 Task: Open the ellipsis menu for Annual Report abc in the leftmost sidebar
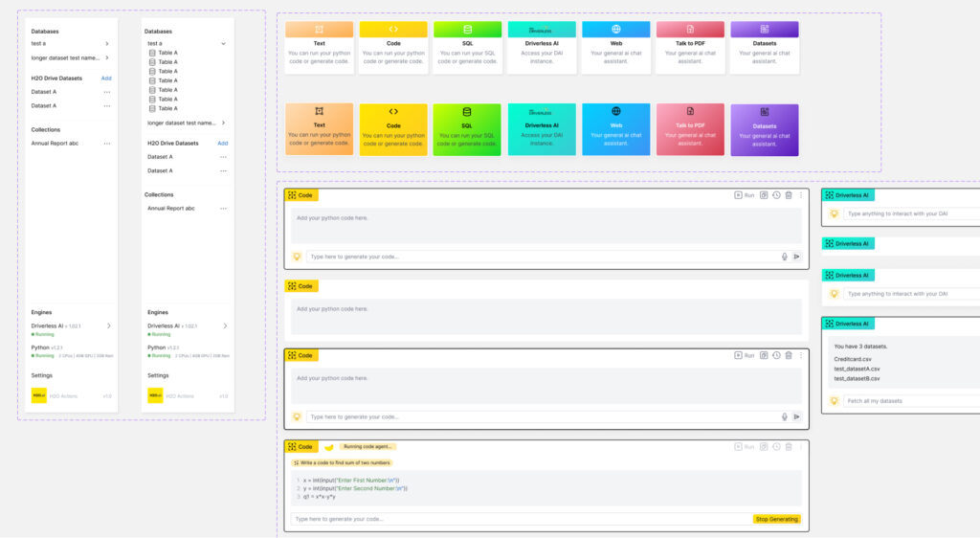106,144
